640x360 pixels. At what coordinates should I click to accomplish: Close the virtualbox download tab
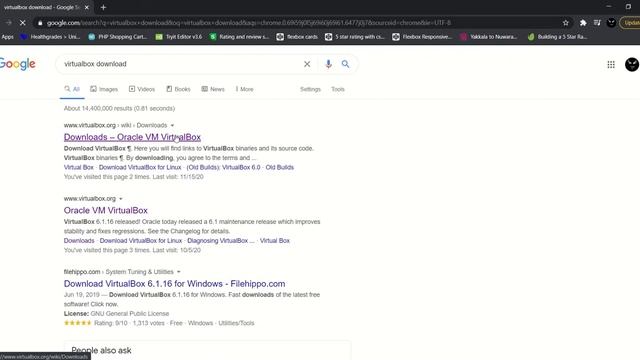tap(87, 7)
